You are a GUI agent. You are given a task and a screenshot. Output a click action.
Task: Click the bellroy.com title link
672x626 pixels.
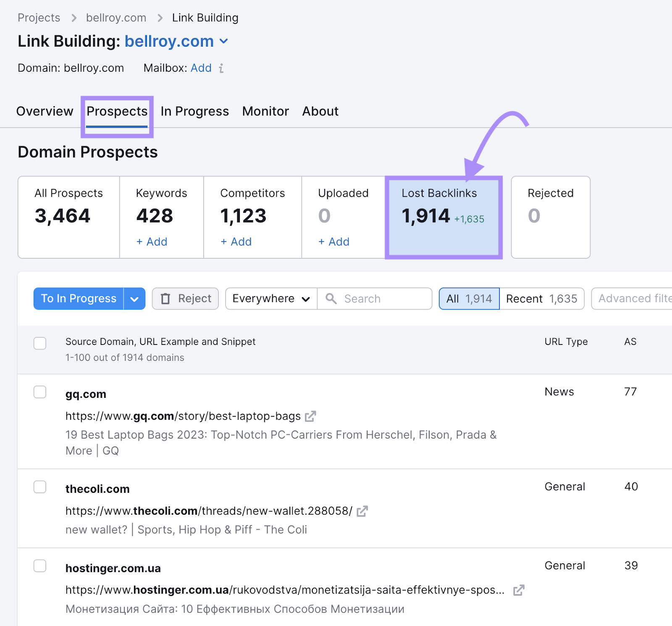click(x=169, y=42)
